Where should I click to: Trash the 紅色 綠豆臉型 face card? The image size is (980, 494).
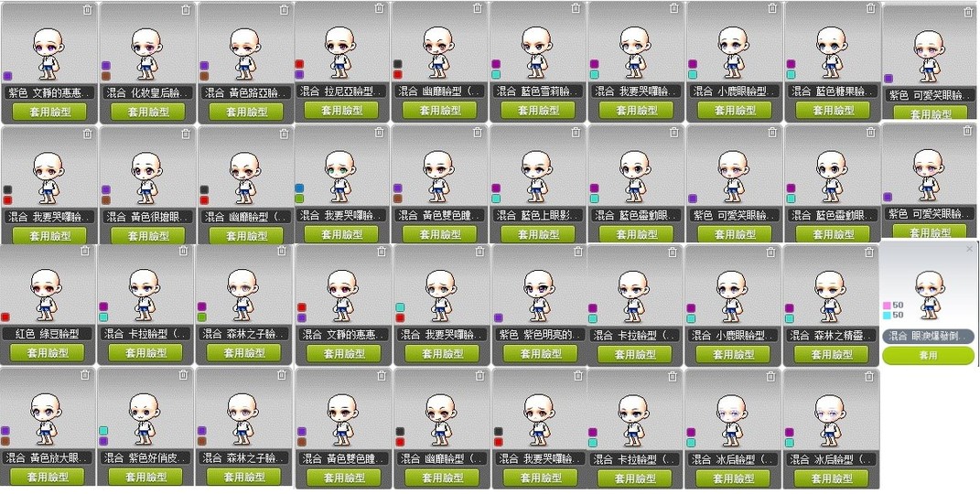pyautogui.click(x=85, y=251)
